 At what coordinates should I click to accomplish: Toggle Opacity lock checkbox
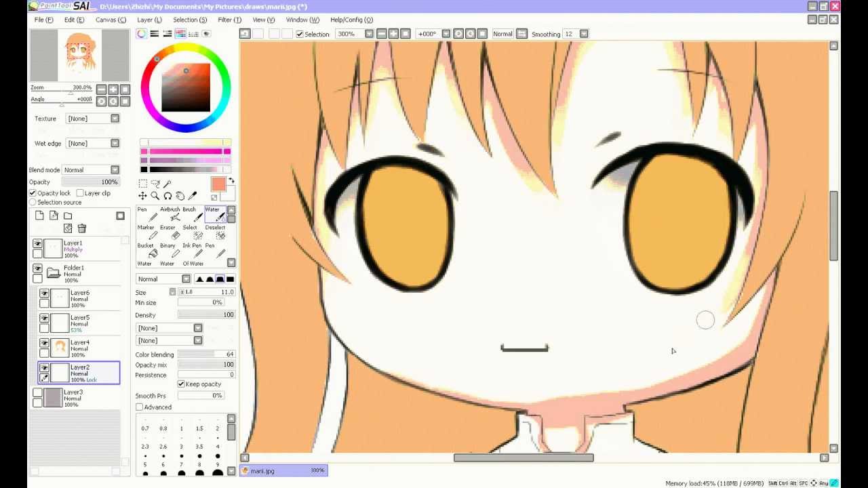click(x=33, y=193)
